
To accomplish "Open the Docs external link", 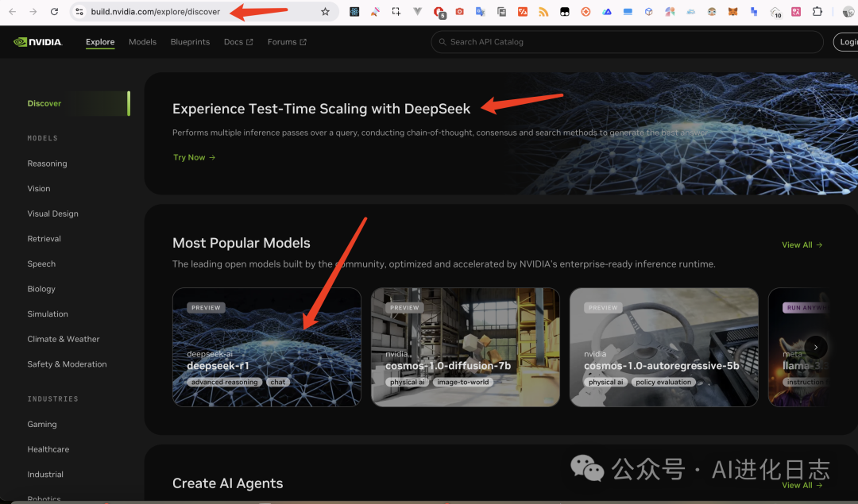I will coord(238,42).
